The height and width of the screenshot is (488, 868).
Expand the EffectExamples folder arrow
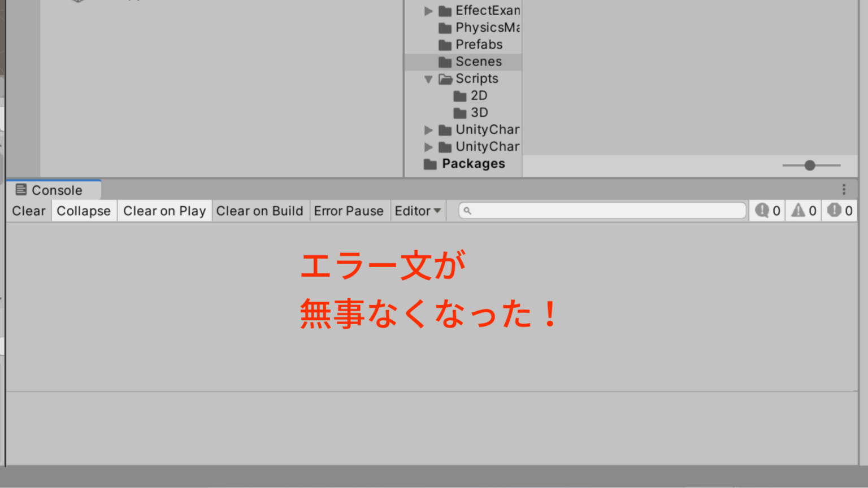[428, 11]
